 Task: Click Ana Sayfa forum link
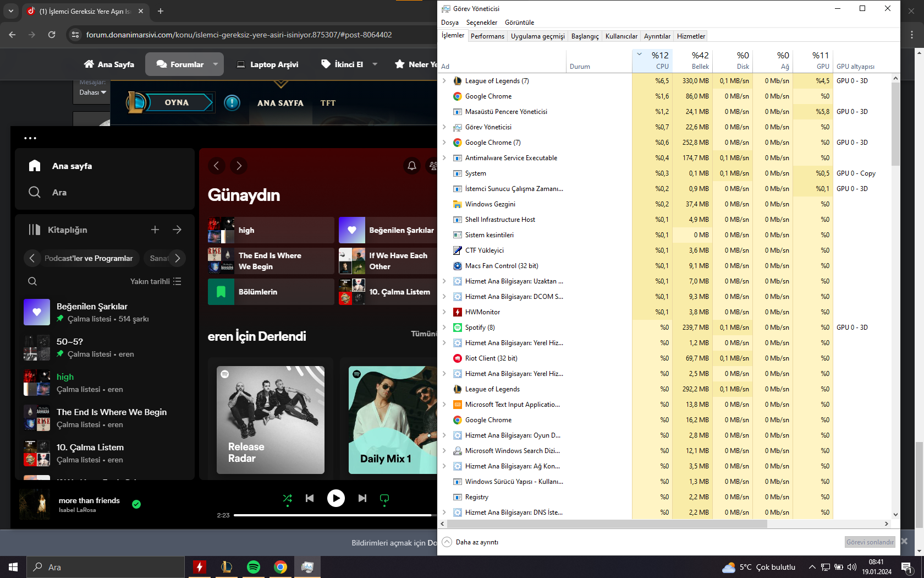109,64
